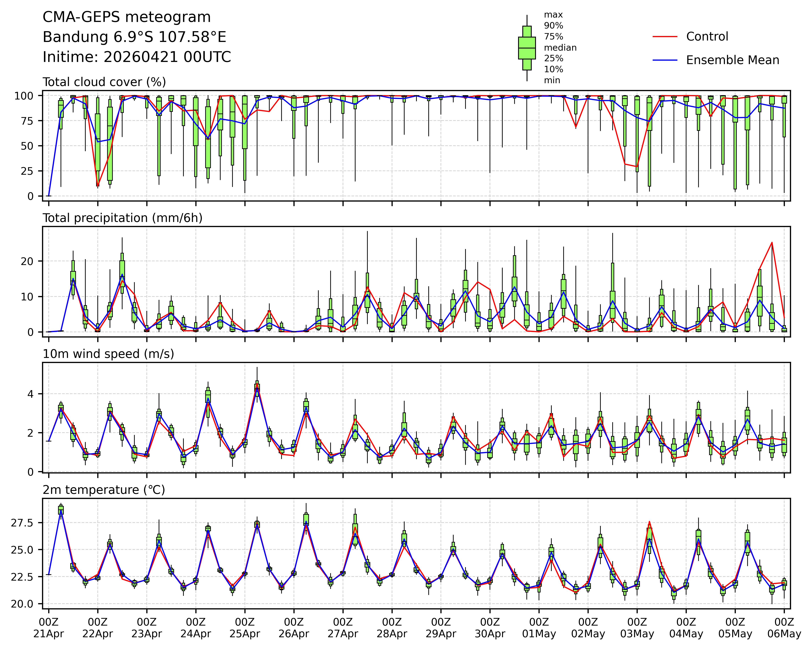Click the 'median' legend text
Screen dimensions: 812x650
point(560,48)
